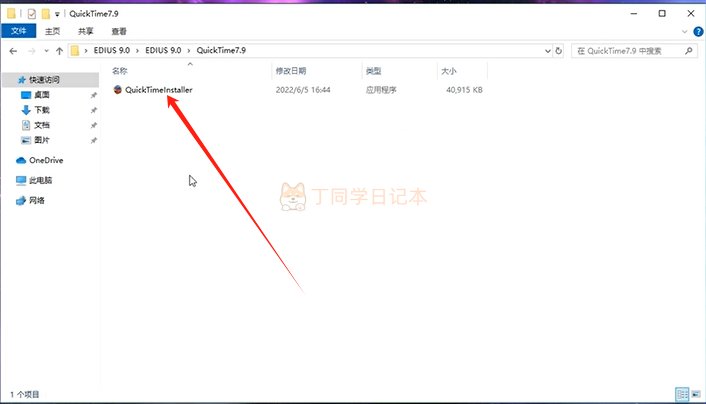Sort by the 修改日期 column header
Image resolution: width=706 pixels, height=404 pixels.
point(291,71)
